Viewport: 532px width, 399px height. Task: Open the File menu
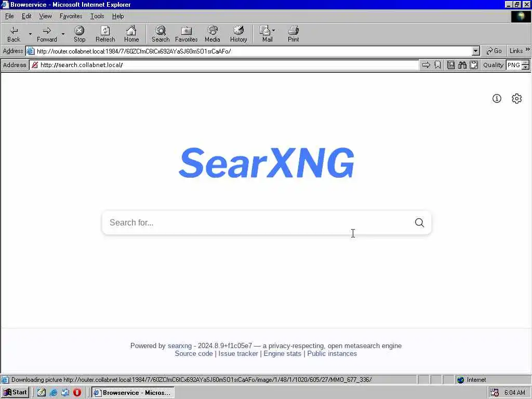point(9,16)
